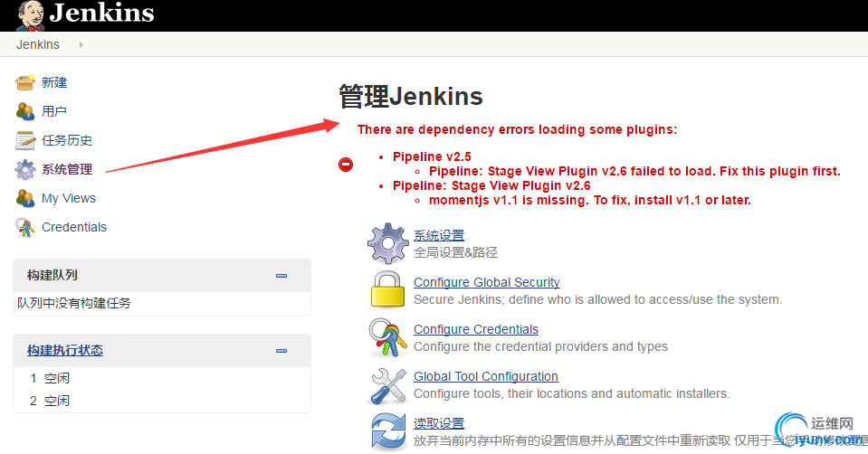Click executor 1 空闲 row

tap(161, 378)
